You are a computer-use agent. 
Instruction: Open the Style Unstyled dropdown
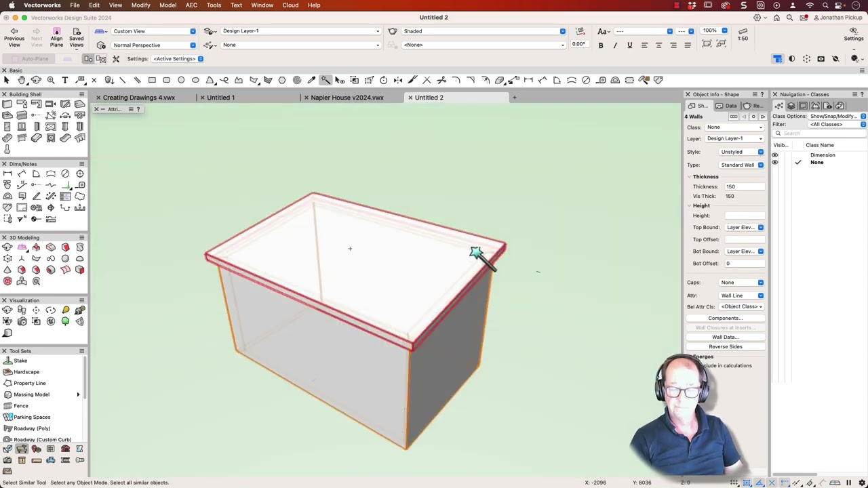click(x=742, y=152)
